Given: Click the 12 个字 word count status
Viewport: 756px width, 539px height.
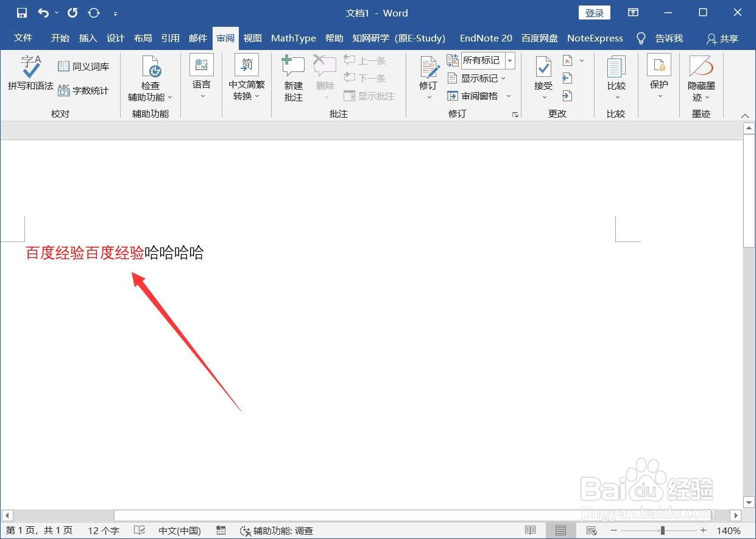Looking at the screenshot, I should point(104,530).
